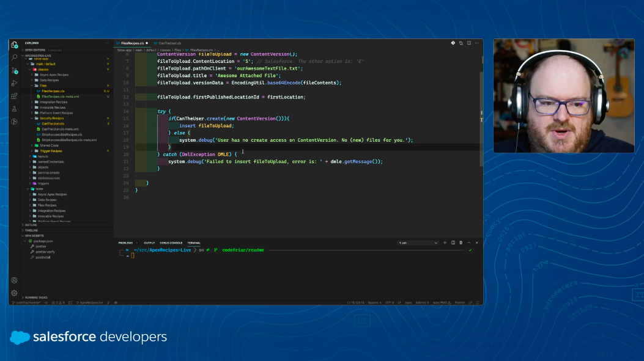Expand the Outline section
Screen dimensions: 644x361
(31, 225)
